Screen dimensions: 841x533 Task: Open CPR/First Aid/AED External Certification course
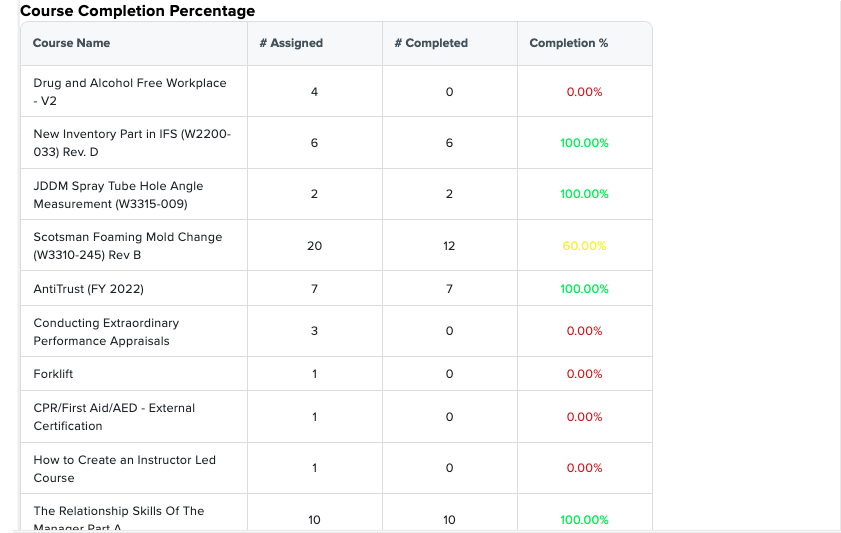coord(114,417)
